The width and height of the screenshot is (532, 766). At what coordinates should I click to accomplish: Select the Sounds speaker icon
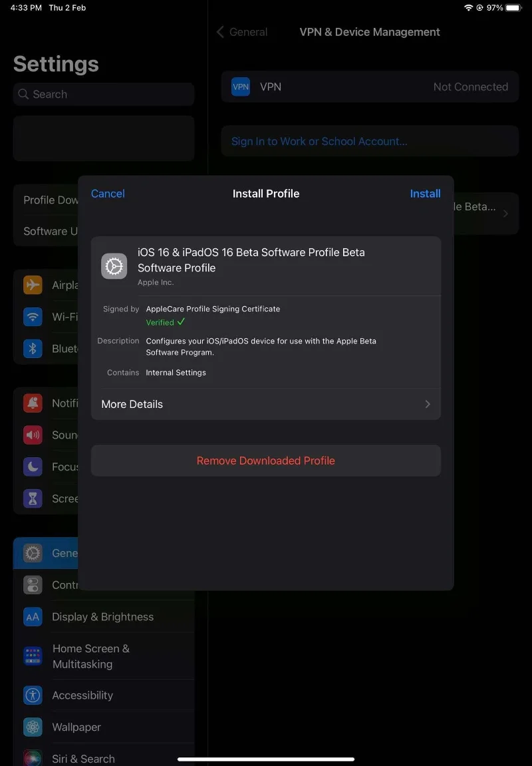point(32,435)
